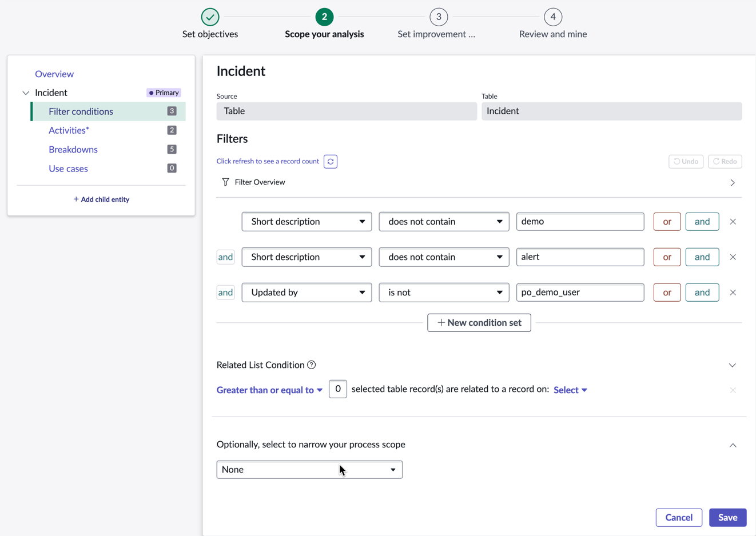The image size is (756, 536).
Task: Click the Filter Overview funnel icon
Action: [x=225, y=182]
